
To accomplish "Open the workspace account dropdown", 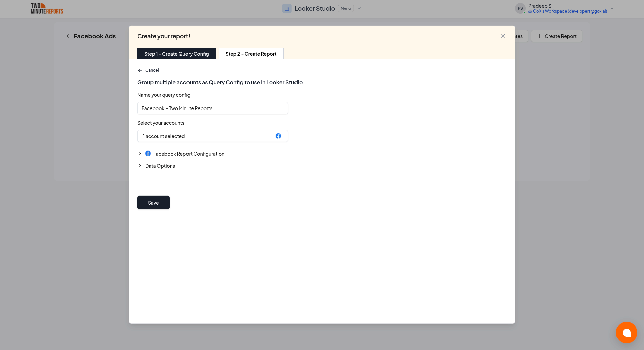I will point(612,8).
